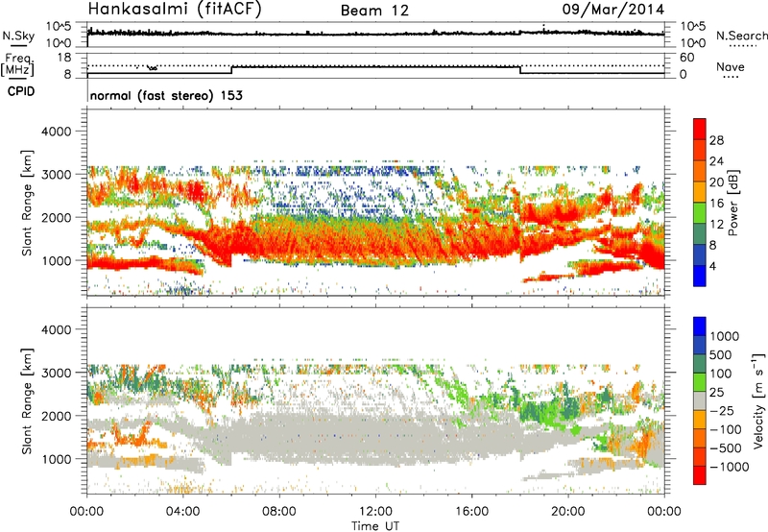Pick the top blue segment of the Velocity colorbar

(x=700, y=326)
